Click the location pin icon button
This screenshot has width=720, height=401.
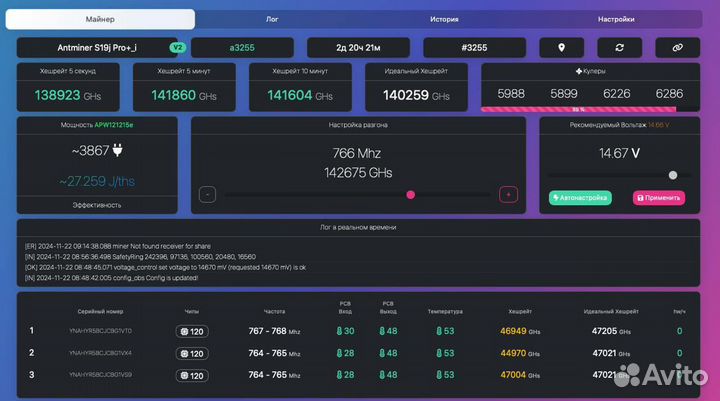point(561,47)
